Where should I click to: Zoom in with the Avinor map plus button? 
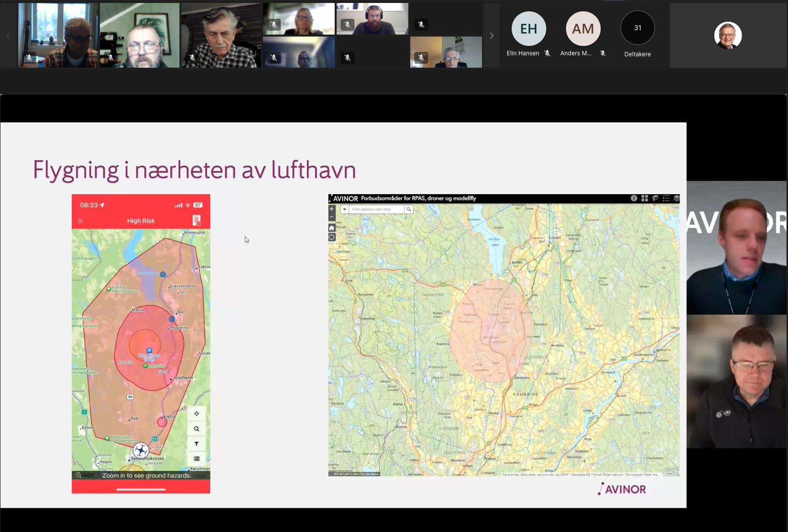332,209
